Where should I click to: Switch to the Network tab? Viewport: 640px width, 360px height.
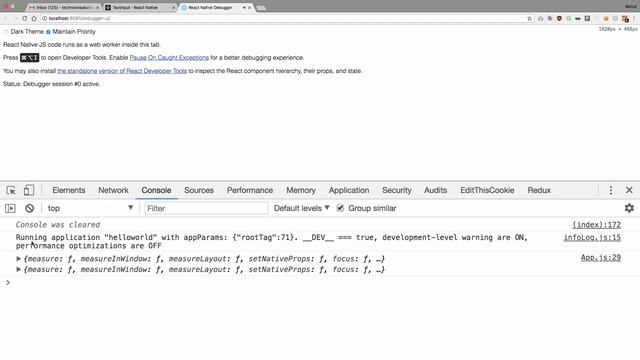click(x=113, y=190)
